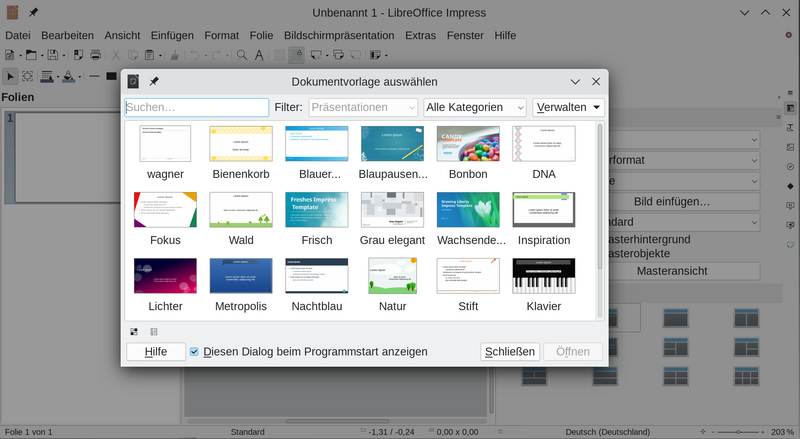
Task: Click the Paste clipboard icon
Action: 149,55
